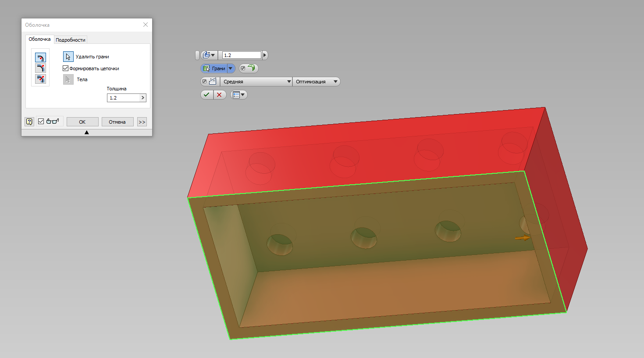Switch to the Подробности tab
The width and height of the screenshot is (644, 358).
(x=70, y=40)
